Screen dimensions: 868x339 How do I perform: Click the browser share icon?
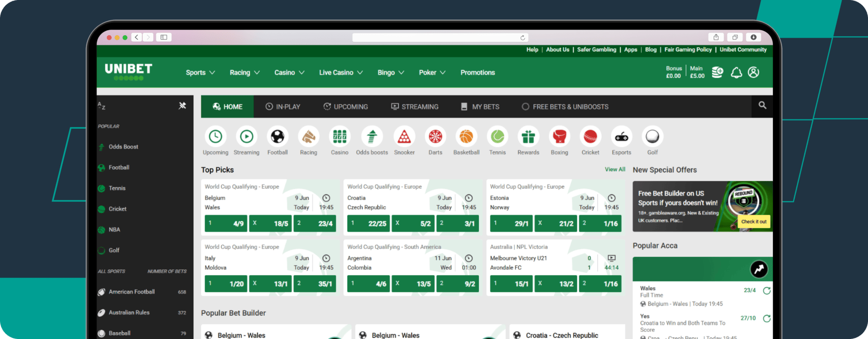[x=716, y=37]
